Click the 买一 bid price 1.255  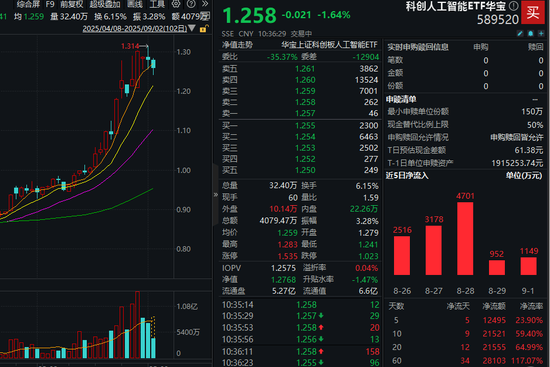305,126
